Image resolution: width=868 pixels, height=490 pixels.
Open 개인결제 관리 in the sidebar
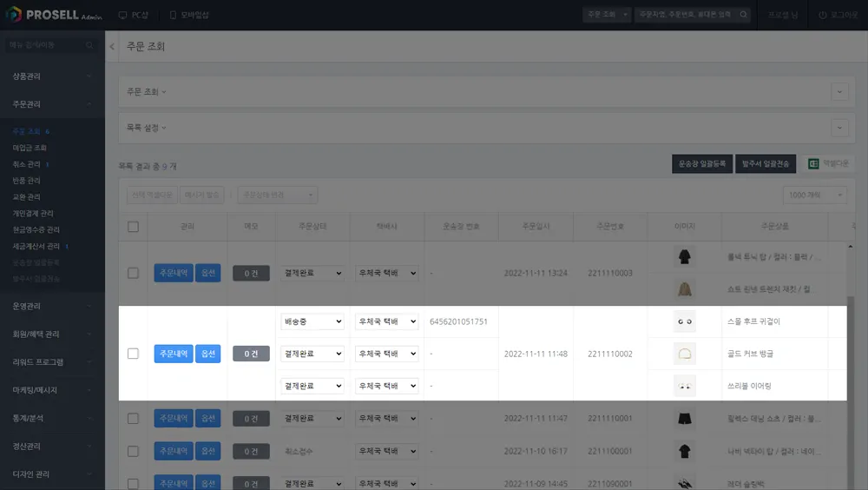click(33, 214)
